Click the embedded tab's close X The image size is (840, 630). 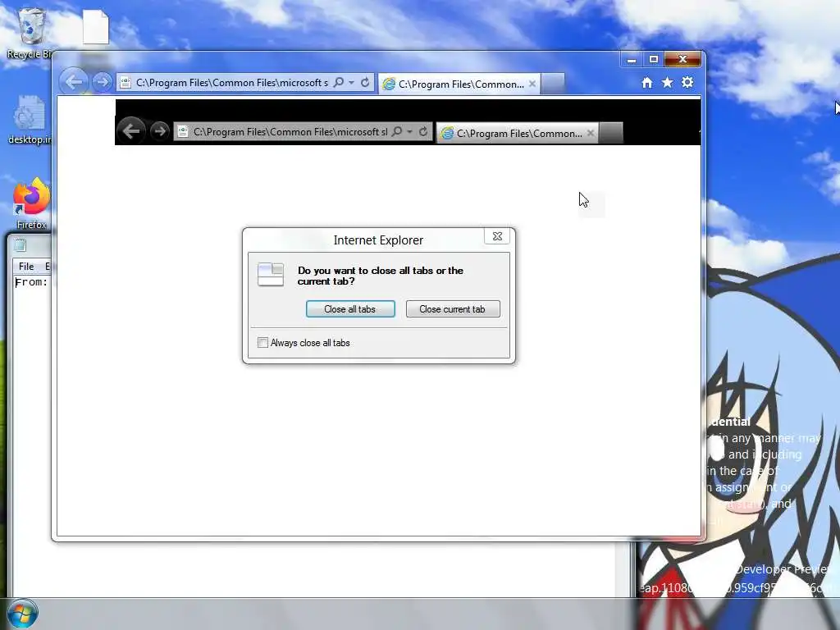591,133
